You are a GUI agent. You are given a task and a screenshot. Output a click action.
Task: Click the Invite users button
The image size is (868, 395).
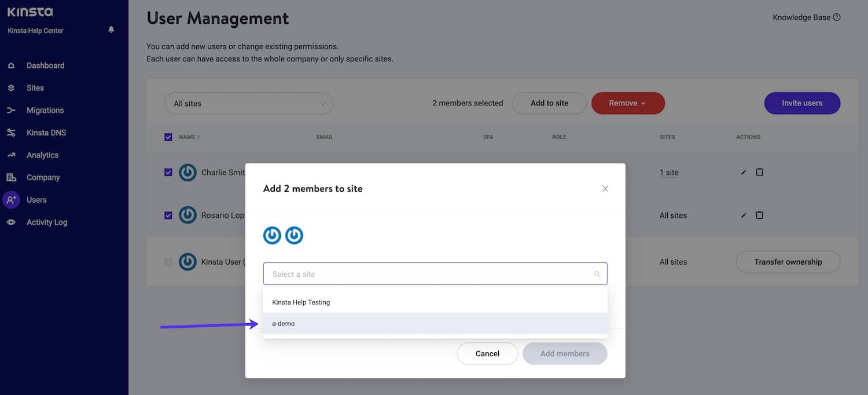pos(801,103)
